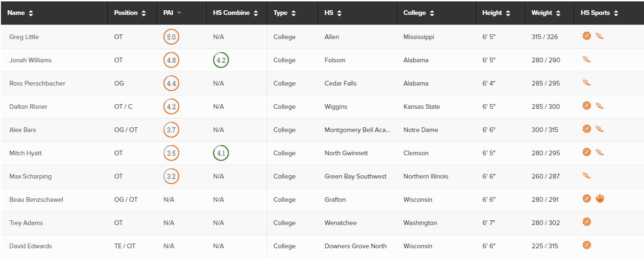Click Beau Benzschawel's volleyball hand icon
Screen dimensions: 644x258
600,198
